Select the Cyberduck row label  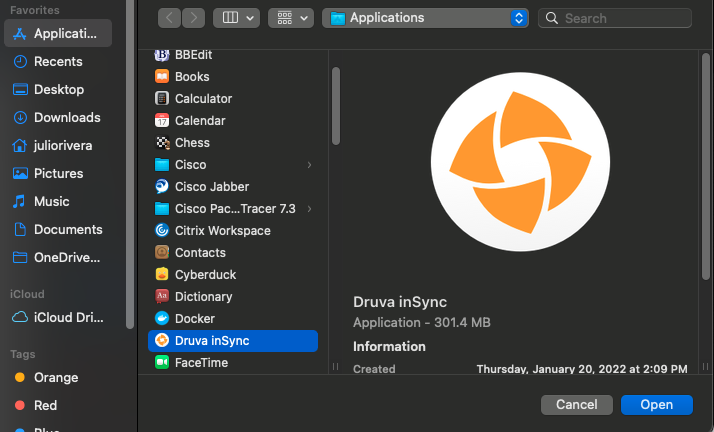pyautogui.click(x=205, y=274)
